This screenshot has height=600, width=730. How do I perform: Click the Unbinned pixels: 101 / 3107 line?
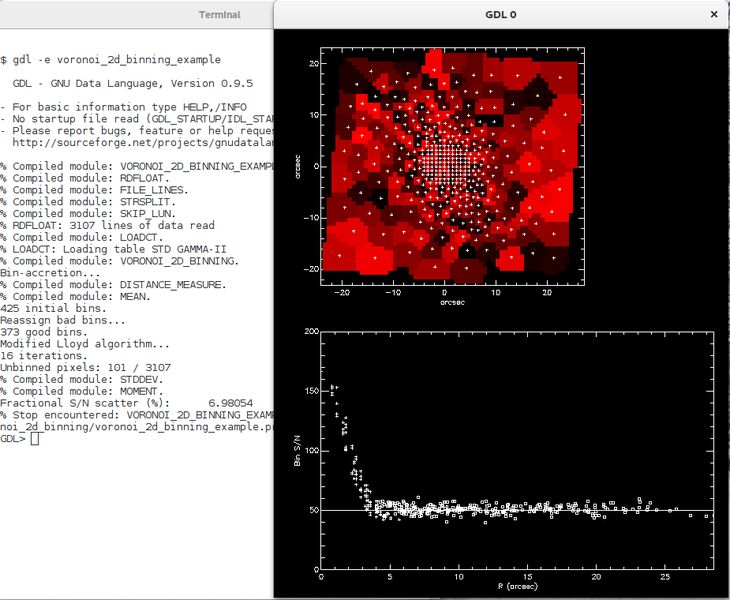coord(86,367)
